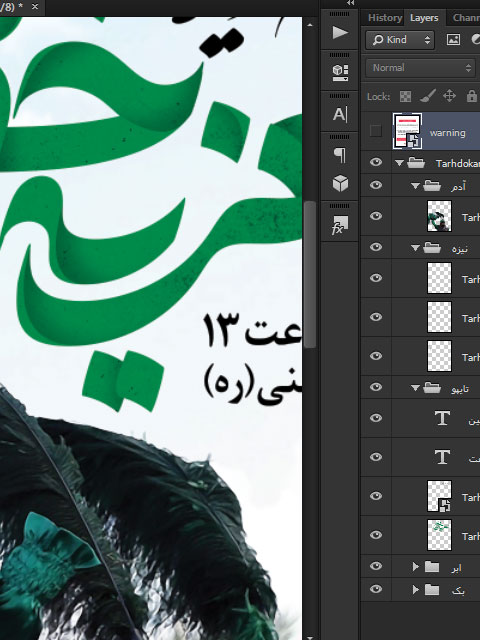The image size is (480, 640).
Task: Select the Layers tab
Action: tap(424, 18)
